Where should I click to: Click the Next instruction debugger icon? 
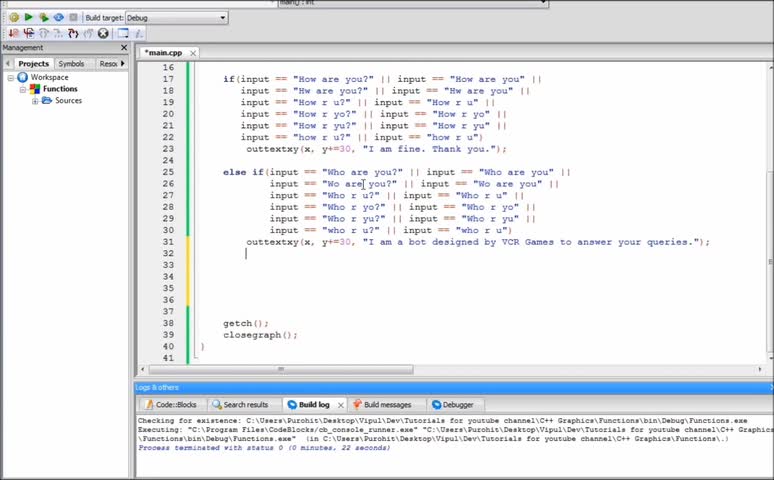59,33
